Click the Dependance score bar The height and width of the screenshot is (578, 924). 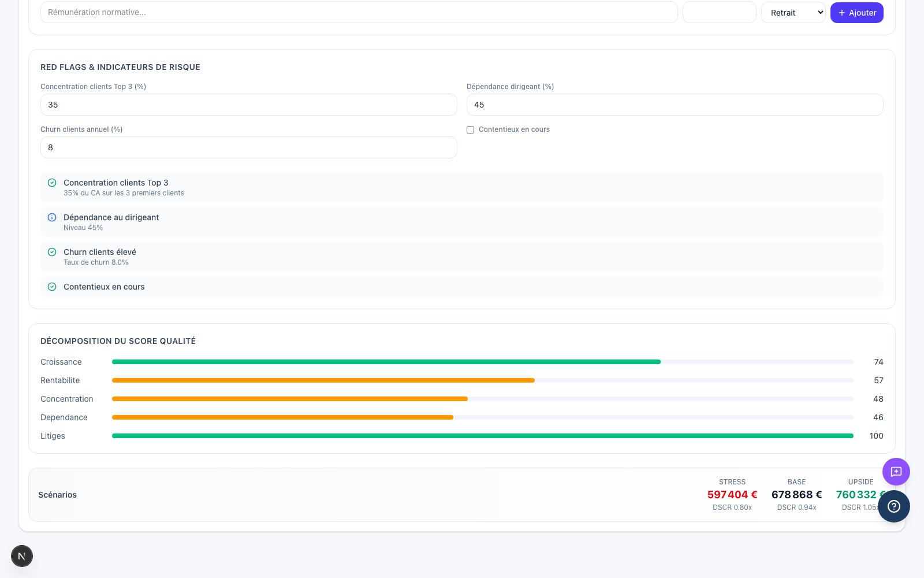483,417
